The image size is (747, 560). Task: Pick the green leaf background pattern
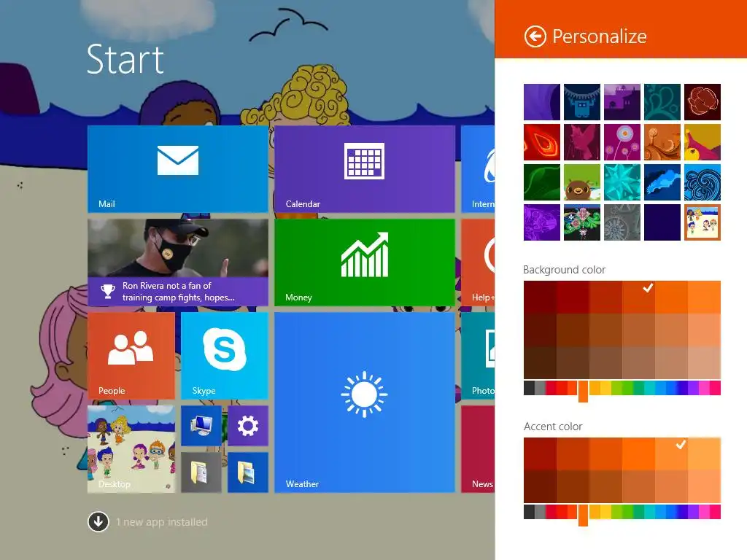(542, 182)
